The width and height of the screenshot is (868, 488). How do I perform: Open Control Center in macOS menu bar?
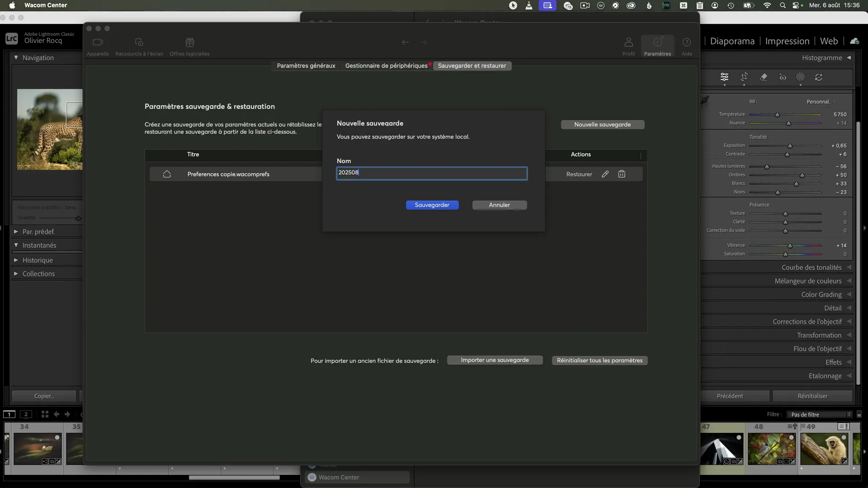[x=797, y=5]
